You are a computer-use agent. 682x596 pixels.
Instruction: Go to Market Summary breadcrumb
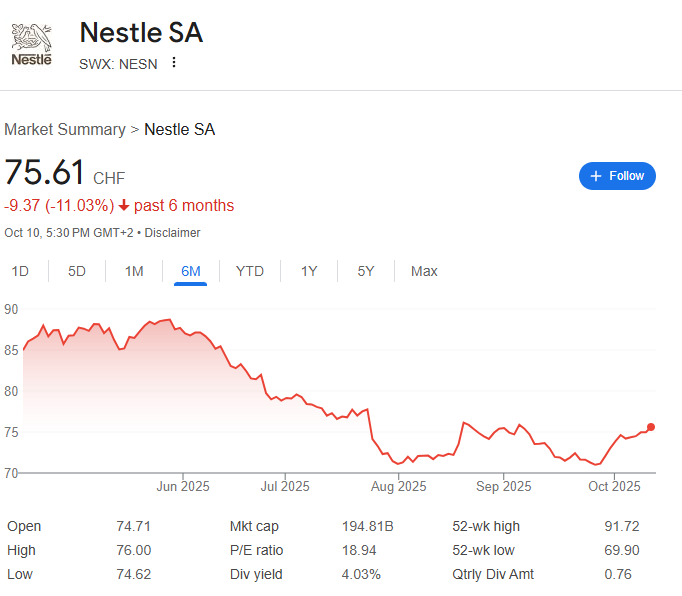point(65,130)
